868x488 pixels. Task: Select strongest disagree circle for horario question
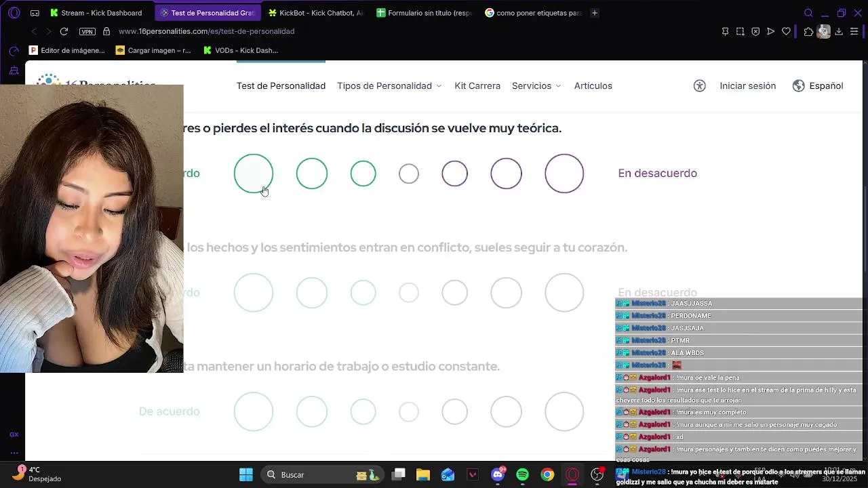coord(564,411)
